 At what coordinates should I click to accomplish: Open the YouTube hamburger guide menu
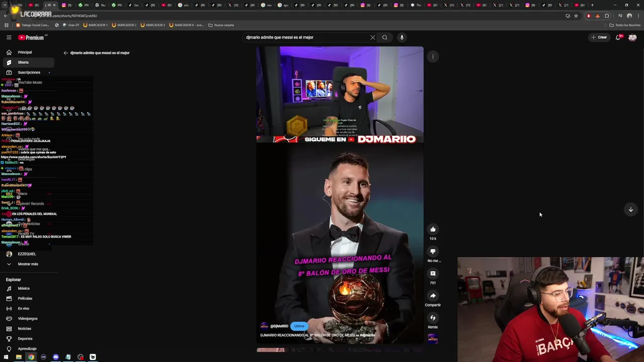pos(9,37)
